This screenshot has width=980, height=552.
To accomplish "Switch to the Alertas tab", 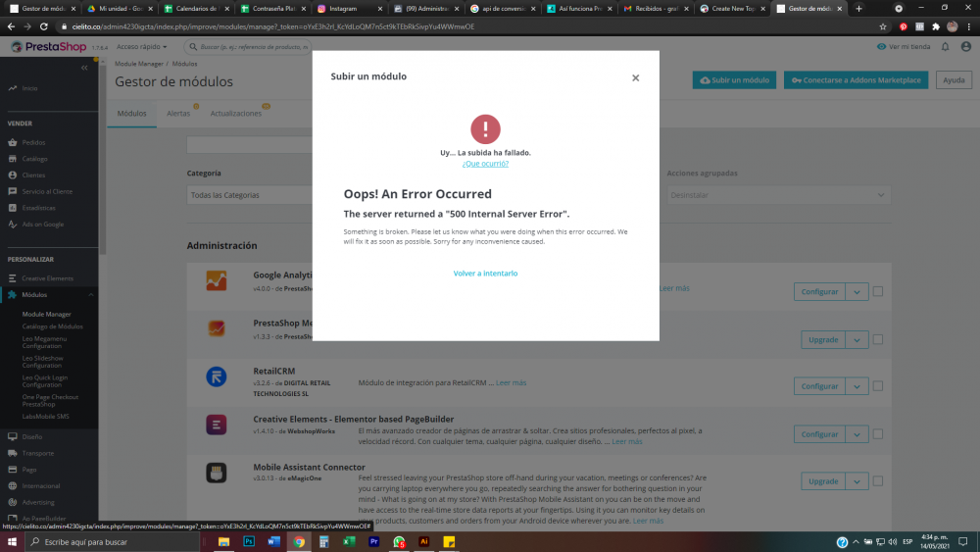I will (x=178, y=113).
